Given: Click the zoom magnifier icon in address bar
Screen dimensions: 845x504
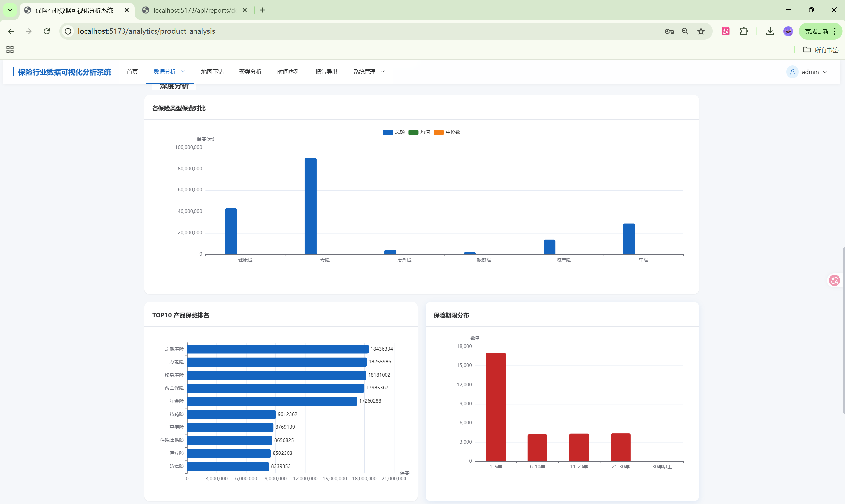Looking at the screenshot, I should pyautogui.click(x=685, y=31).
